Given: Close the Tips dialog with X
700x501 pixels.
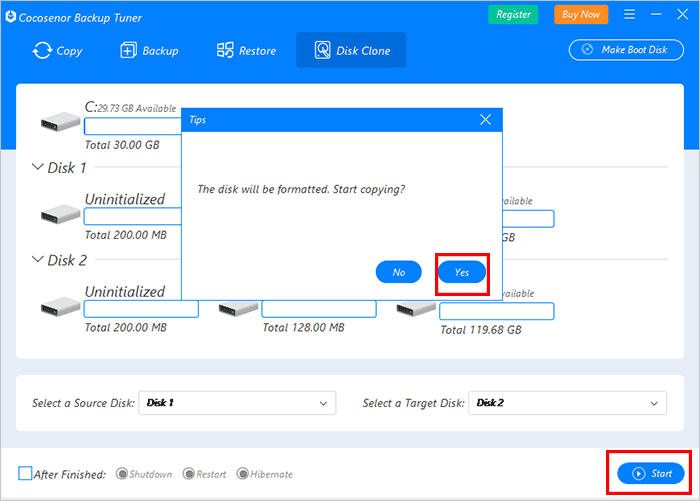Looking at the screenshot, I should (485, 120).
